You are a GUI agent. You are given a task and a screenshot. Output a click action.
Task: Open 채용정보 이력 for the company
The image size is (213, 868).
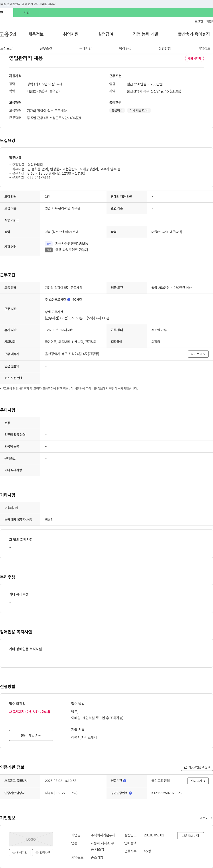tap(191, 836)
